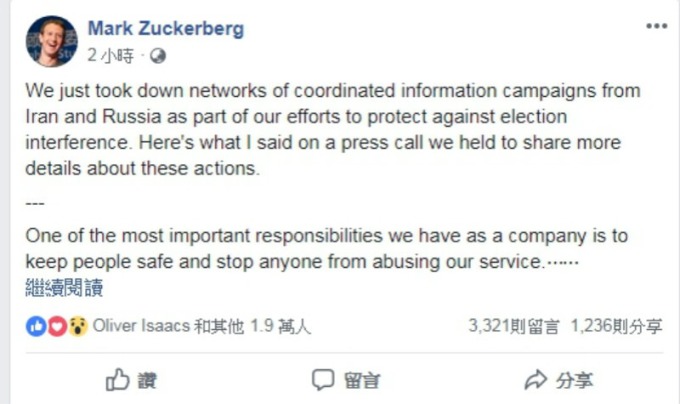View the 1,236則分享 shares list

click(617, 326)
